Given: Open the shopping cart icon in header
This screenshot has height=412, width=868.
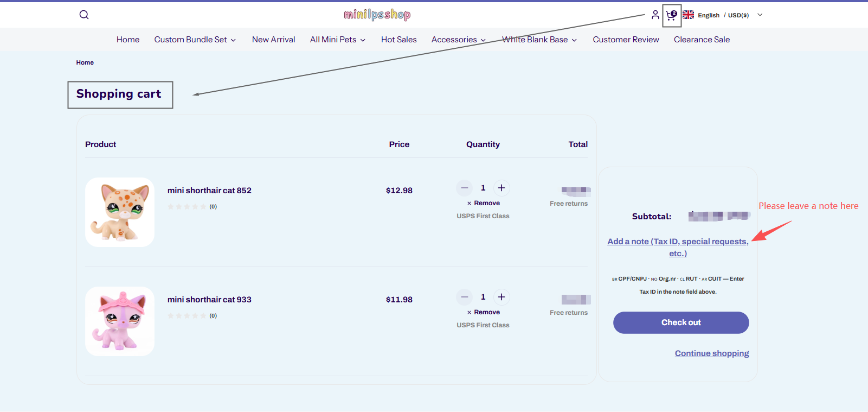Looking at the screenshot, I should tap(671, 15).
